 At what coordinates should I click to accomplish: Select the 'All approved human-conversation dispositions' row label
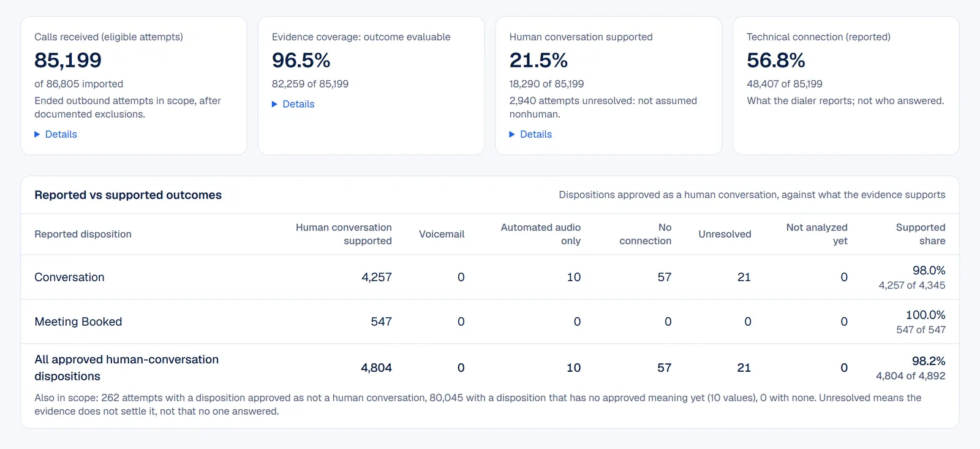(x=127, y=368)
